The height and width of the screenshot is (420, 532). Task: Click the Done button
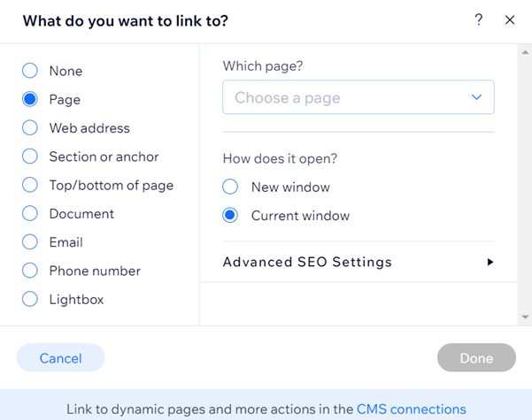point(476,357)
